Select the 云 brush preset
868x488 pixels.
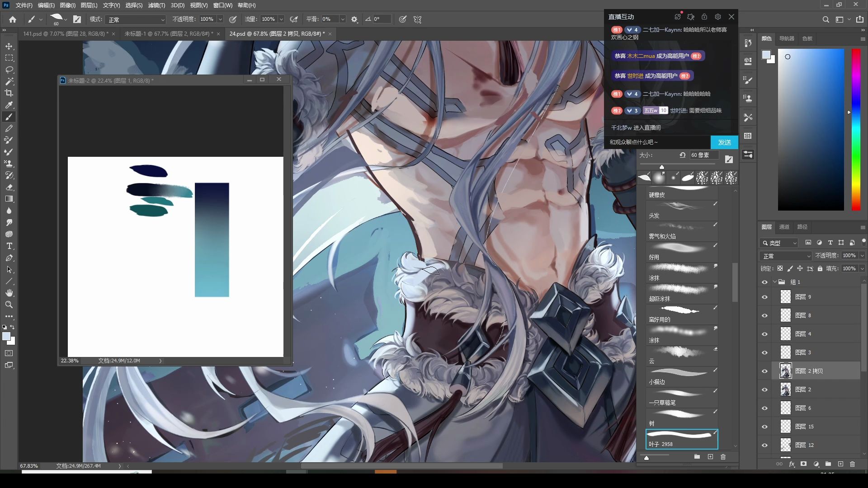tap(682, 355)
